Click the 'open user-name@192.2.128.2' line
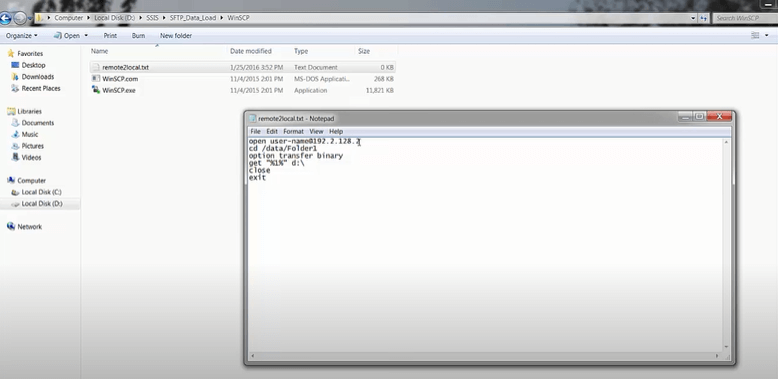The width and height of the screenshot is (778, 379). click(x=304, y=141)
